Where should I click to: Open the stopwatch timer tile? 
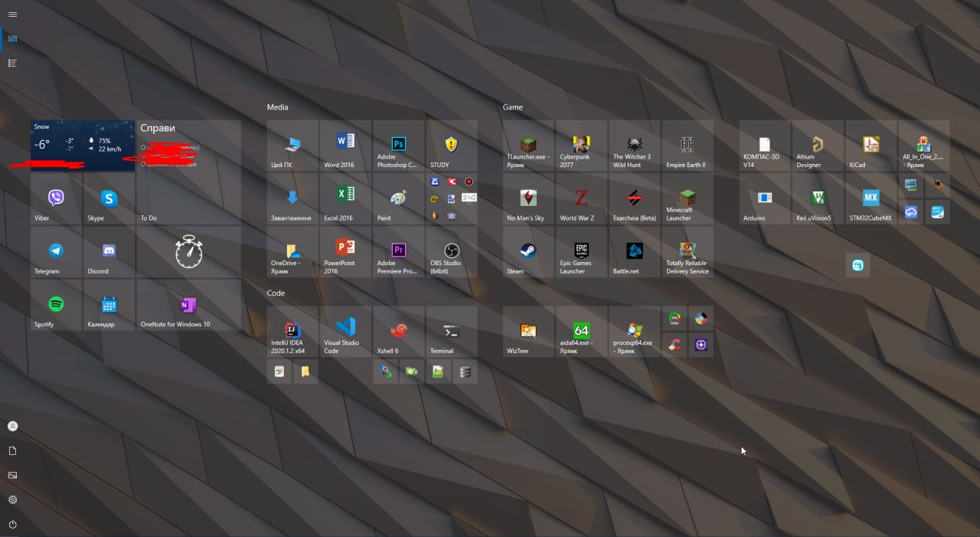[x=189, y=252]
